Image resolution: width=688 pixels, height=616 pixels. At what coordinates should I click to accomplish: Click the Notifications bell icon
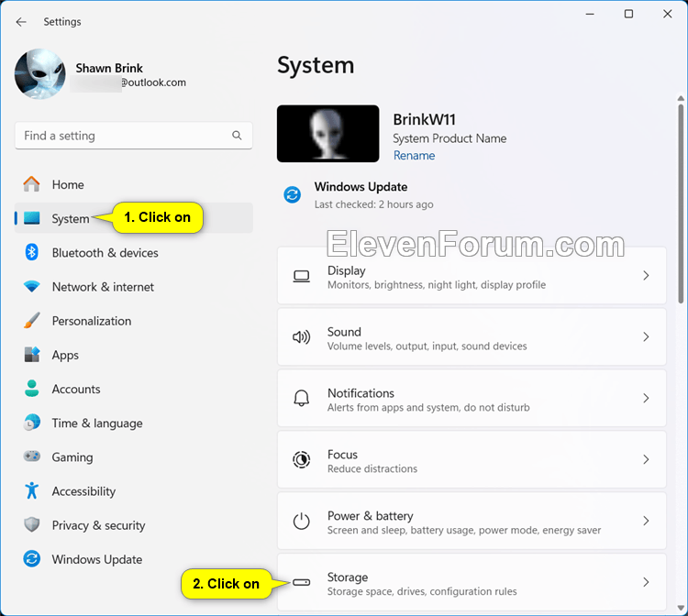tap(302, 398)
